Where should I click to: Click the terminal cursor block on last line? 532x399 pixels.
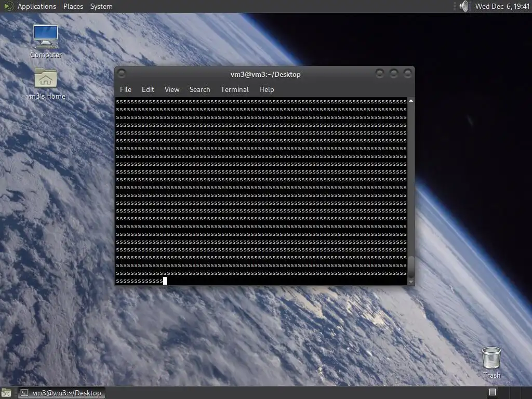point(165,281)
